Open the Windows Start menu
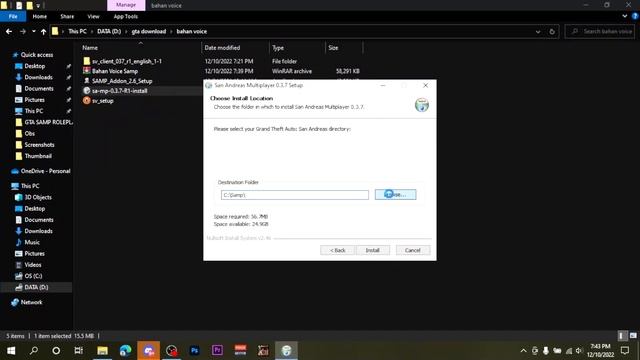Image resolution: width=640 pixels, height=360 pixels. tap(11, 350)
